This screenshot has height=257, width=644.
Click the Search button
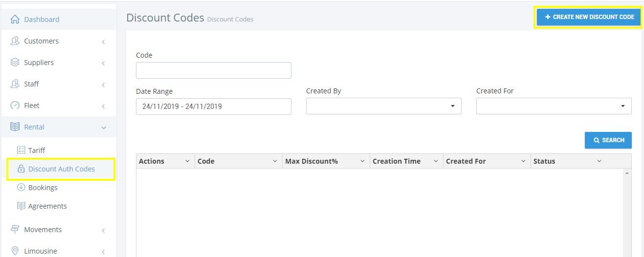coord(608,140)
